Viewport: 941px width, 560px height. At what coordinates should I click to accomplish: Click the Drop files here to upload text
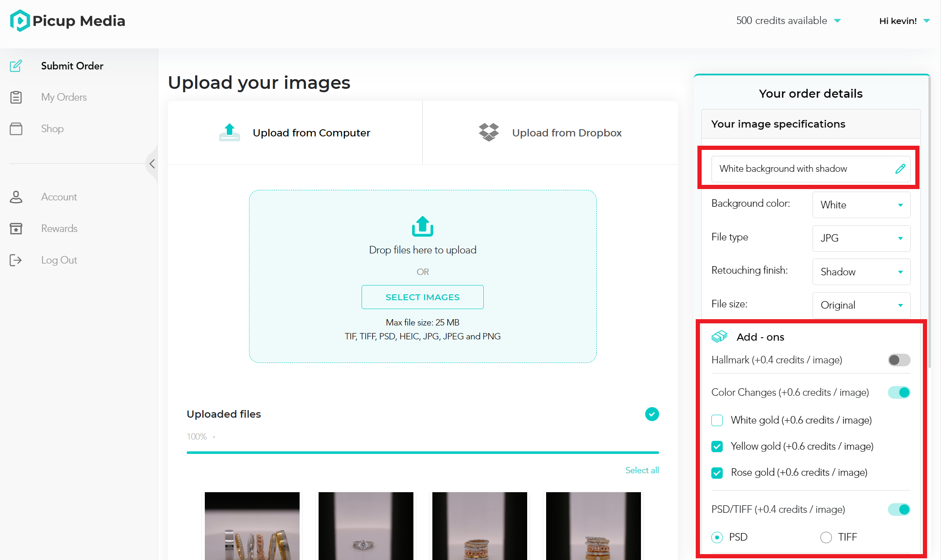[423, 250]
